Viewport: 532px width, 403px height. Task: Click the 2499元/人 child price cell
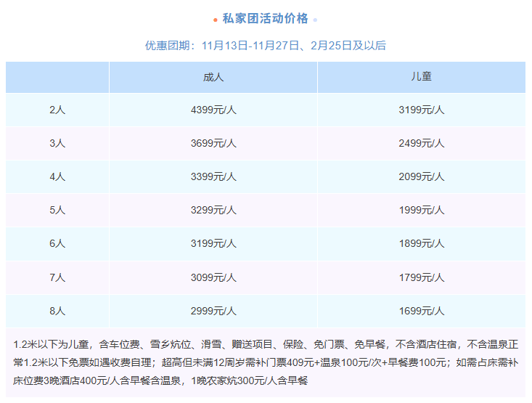tap(421, 143)
